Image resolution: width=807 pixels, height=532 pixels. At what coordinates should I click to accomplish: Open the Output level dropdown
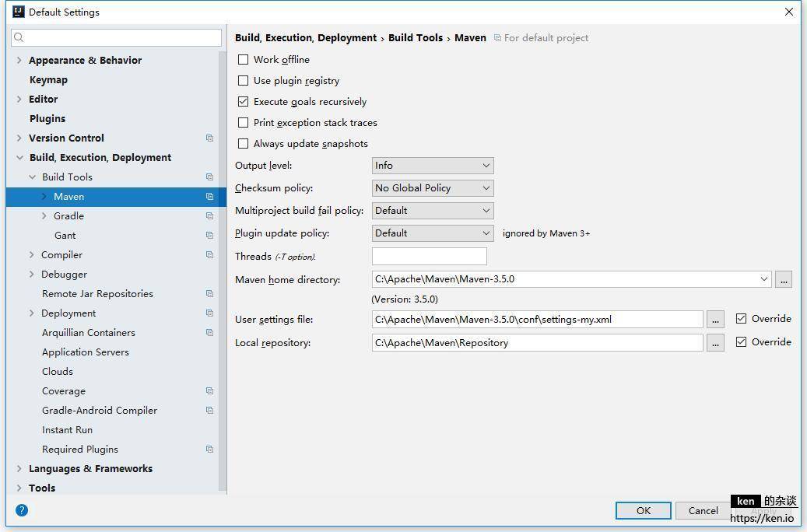(433, 165)
